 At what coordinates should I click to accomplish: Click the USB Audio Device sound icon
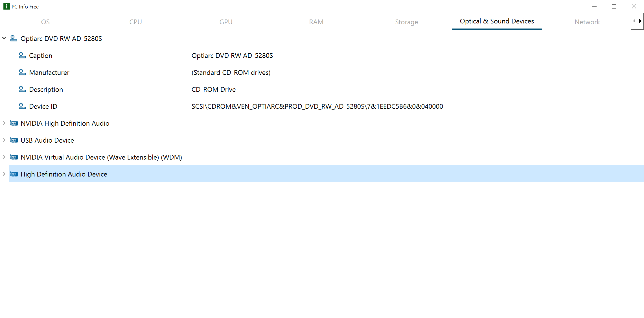(x=14, y=140)
